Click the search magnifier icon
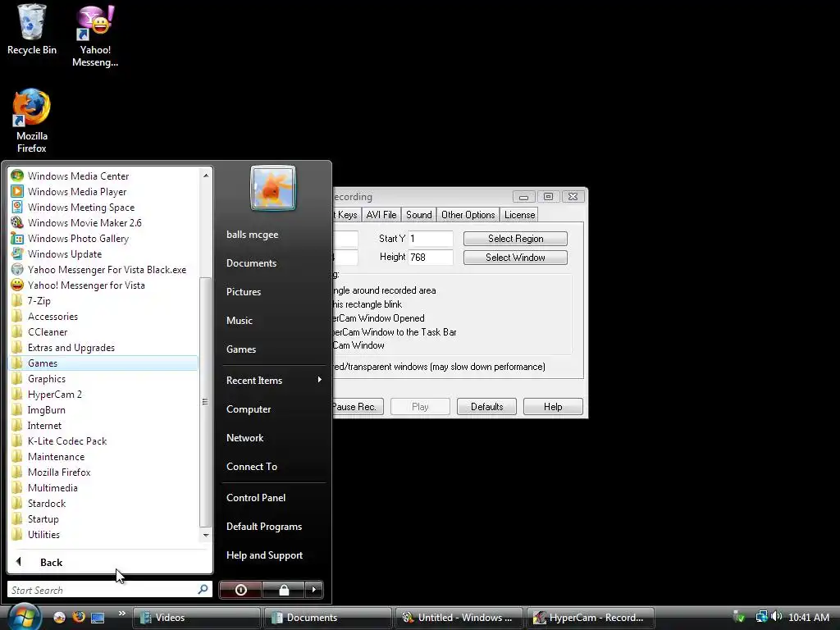 (203, 589)
